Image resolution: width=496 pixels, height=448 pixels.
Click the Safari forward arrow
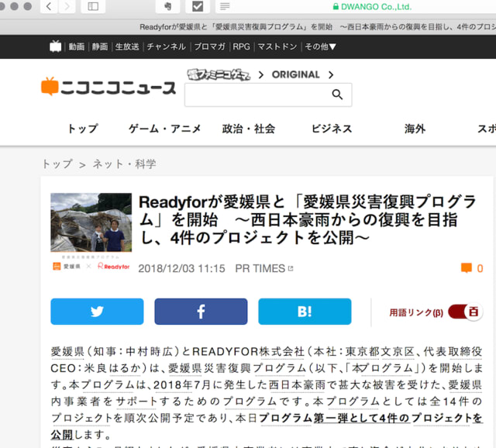[x=67, y=6]
